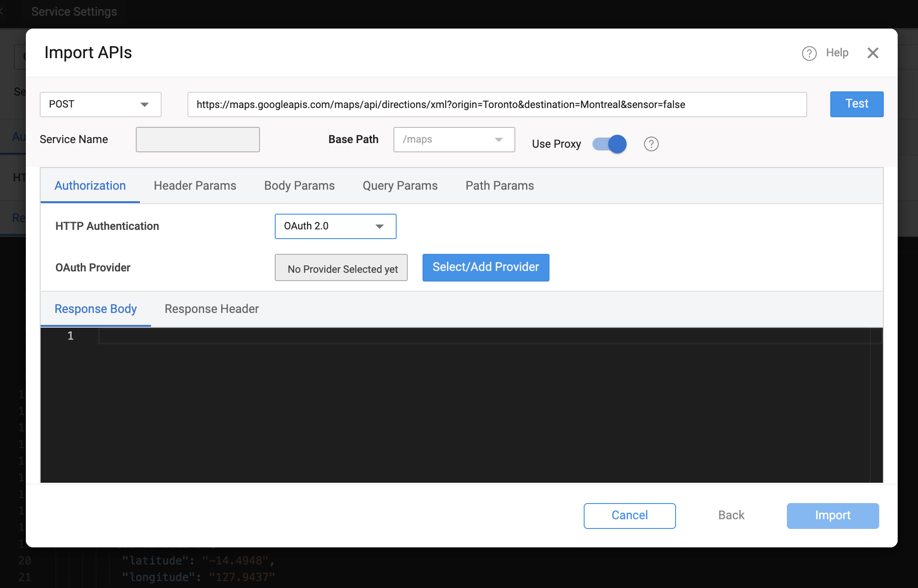Select the Response Body tab
The height and width of the screenshot is (588, 918).
[x=96, y=309]
